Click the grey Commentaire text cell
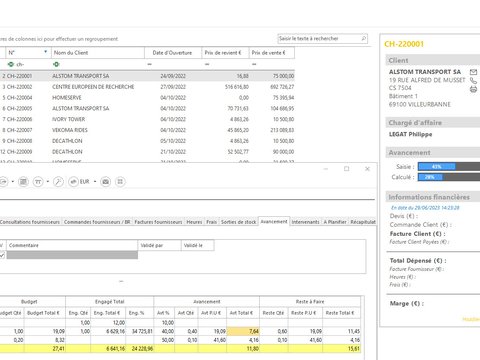This screenshot has height=360, width=480. (72, 255)
